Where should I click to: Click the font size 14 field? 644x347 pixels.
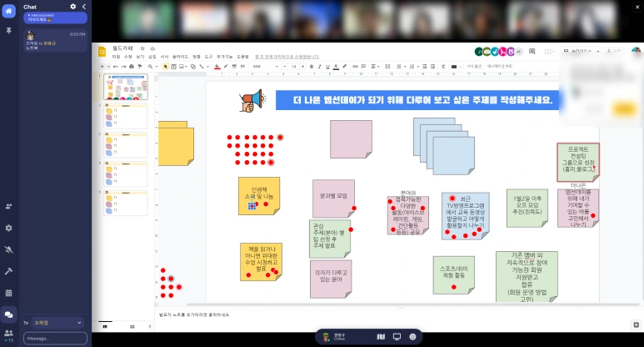[x=293, y=66]
